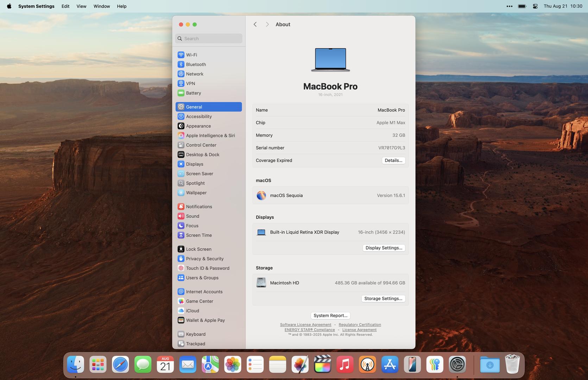
Task: Open the Trash in the Dock
Action: click(x=512, y=364)
